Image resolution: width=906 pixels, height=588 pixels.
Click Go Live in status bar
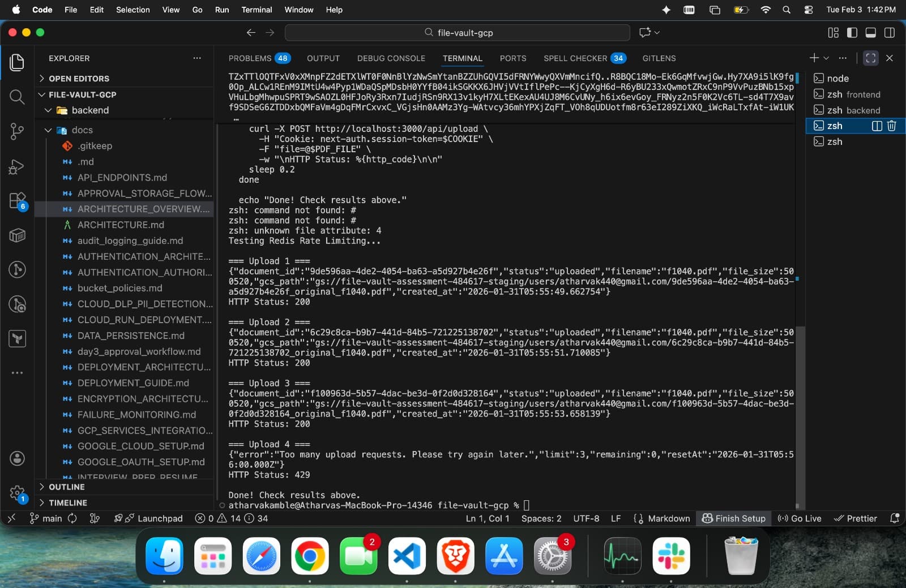pos(800,518)
